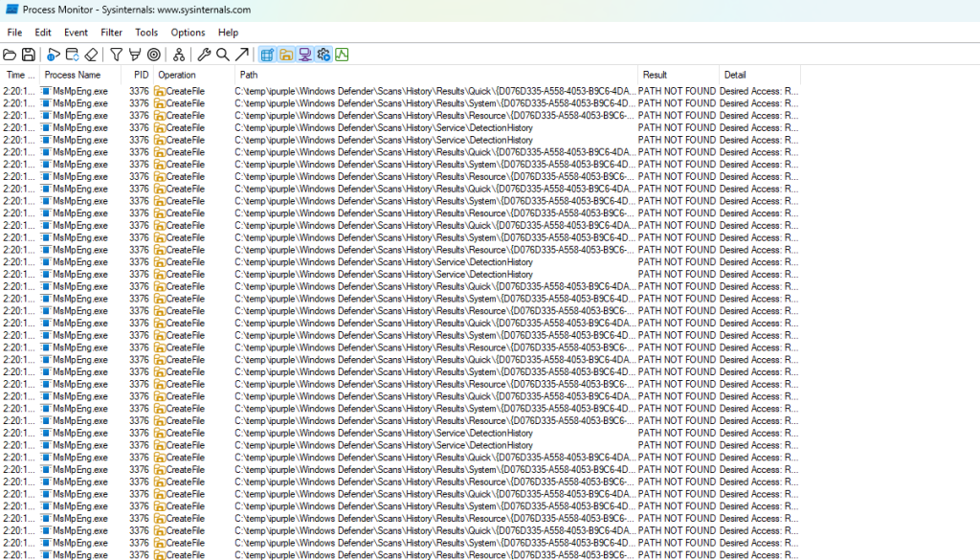Open the Filter menu
The height and width of the screenshot is (560, 980).
(112, 33)
